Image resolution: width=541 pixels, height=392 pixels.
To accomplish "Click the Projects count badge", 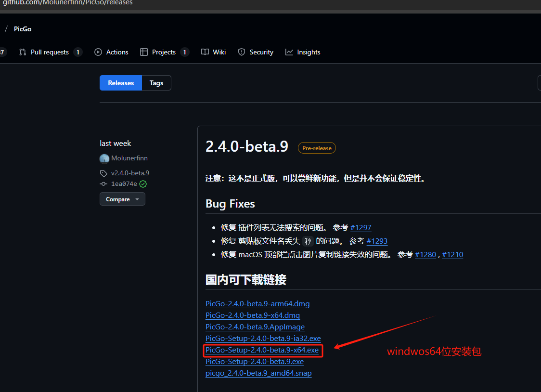I will point(185,52).
